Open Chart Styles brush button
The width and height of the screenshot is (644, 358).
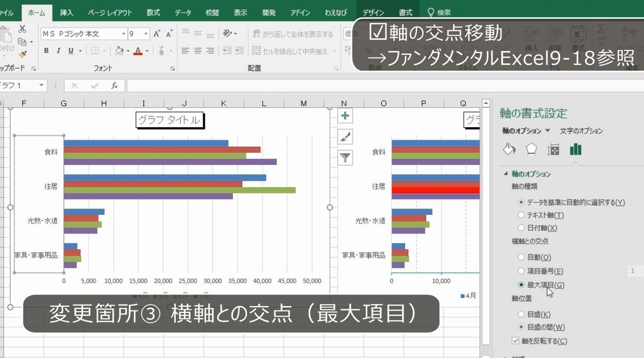[x=345, y=136]
